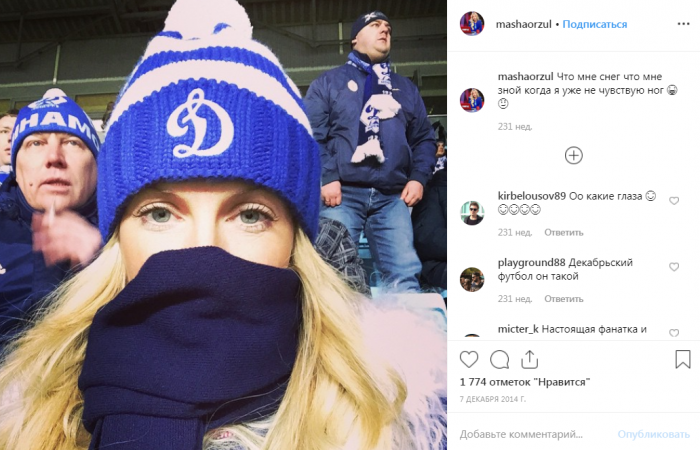View the 1 774 likes list
The width and height of the screenshot is (700, 450).
(x=525, y=382)
